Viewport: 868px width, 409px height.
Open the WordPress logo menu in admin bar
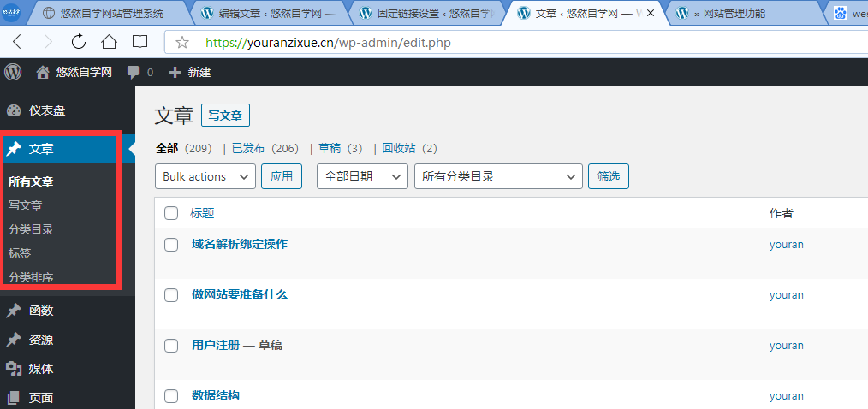click(x=14, y=72)
